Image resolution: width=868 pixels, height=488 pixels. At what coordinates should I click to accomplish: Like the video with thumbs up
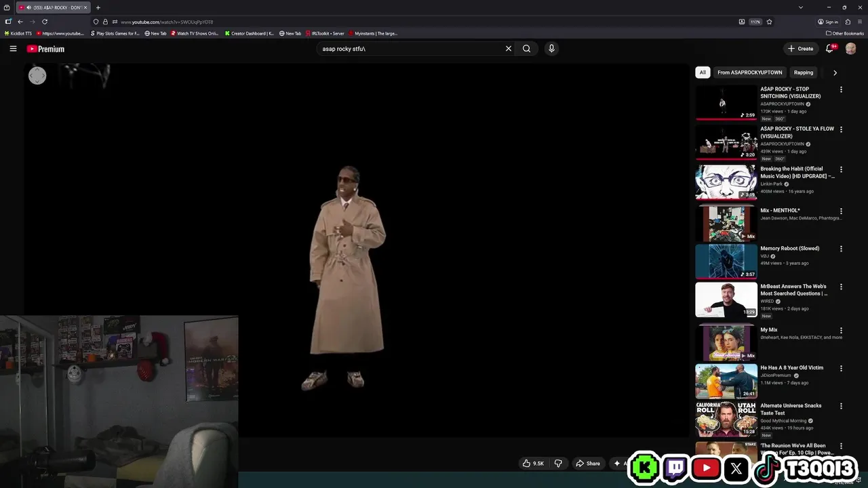[533, 464]
